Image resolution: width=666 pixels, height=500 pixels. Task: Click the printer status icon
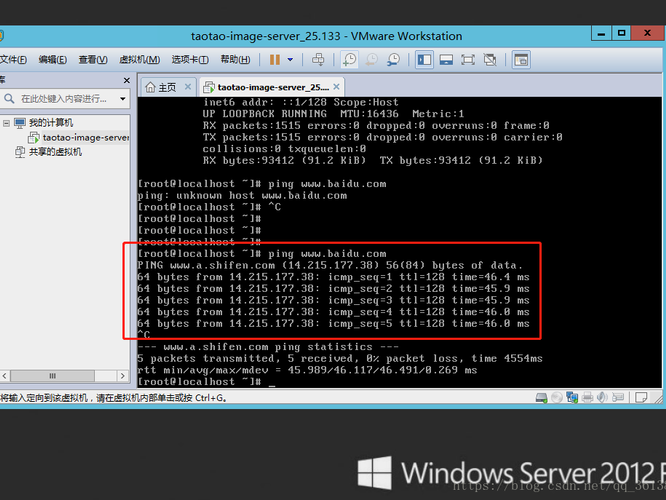(587, 398)
